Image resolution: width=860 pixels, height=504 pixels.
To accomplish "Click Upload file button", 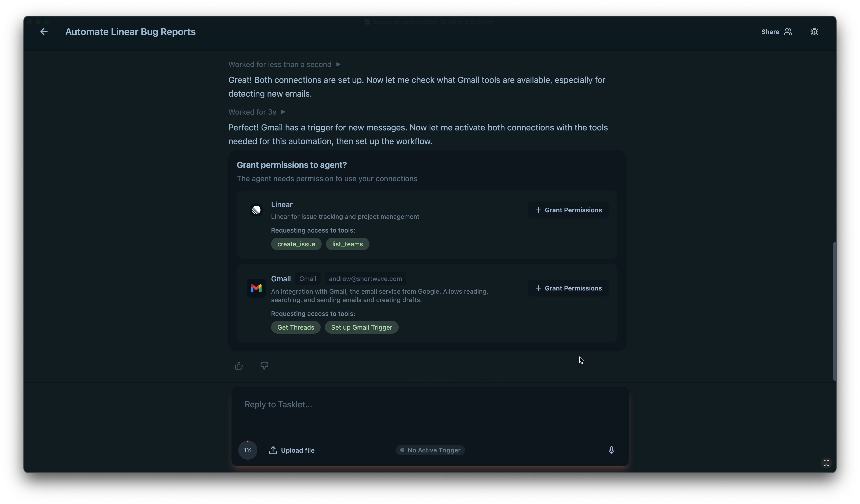I will [292, 450].
